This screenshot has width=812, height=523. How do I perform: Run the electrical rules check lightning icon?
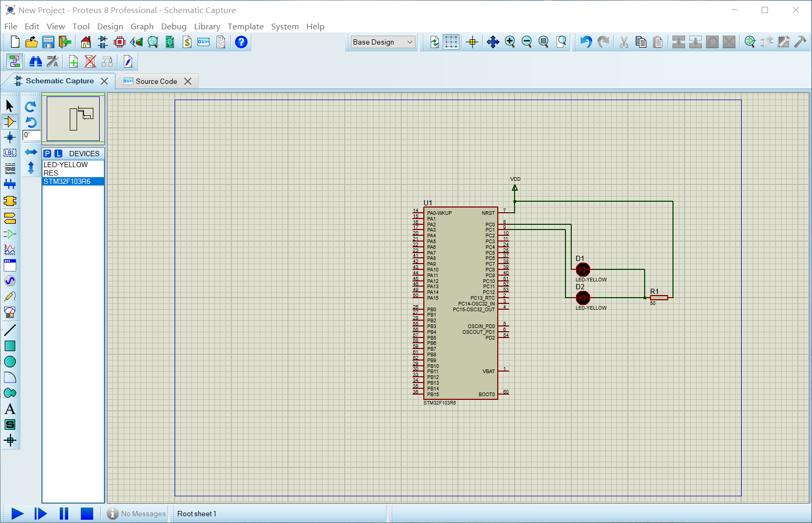click(128, 62)
